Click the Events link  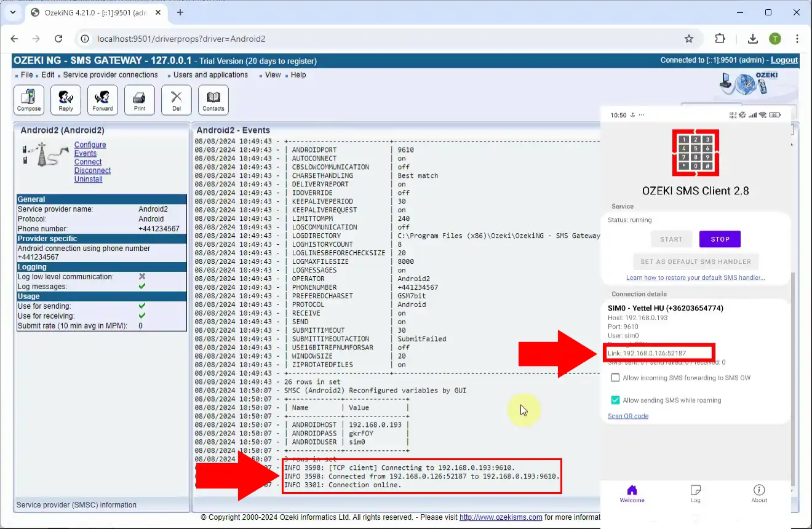(86, 154)
